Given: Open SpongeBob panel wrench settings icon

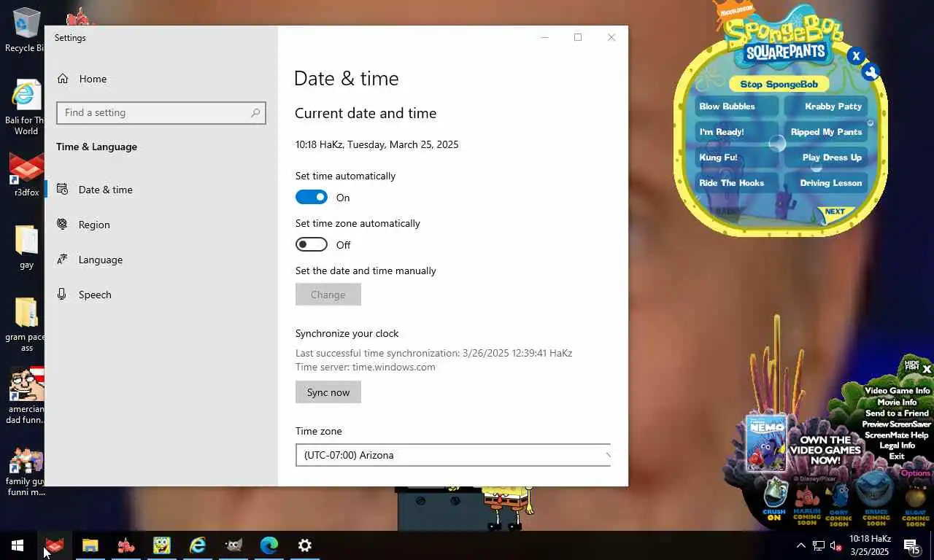Looking at the screenshot, I should [x=870, y=71].
